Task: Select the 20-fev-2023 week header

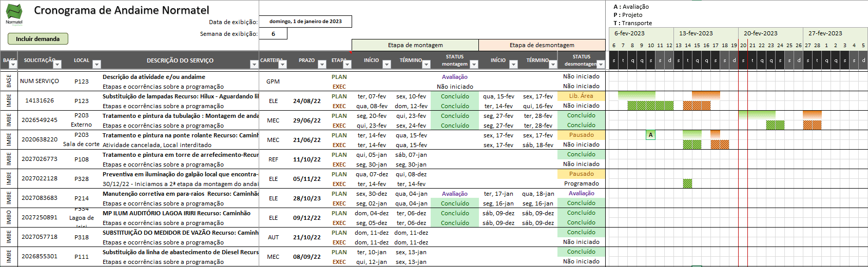Action: click(770, 33)
